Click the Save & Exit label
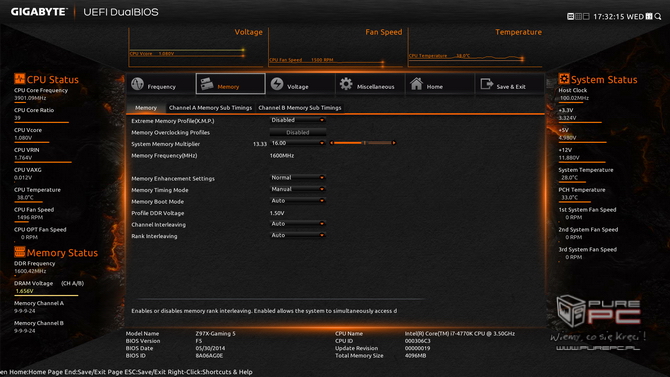 [x=511, y=87]
